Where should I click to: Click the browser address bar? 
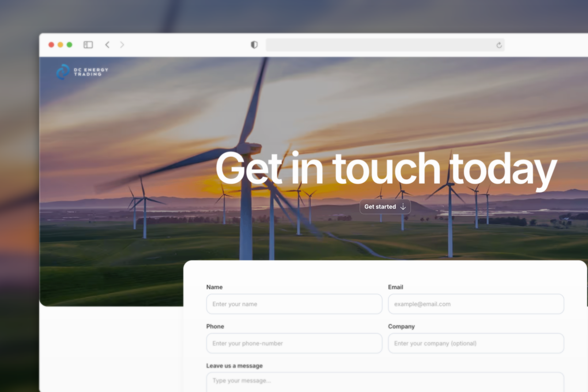point(385,45)
